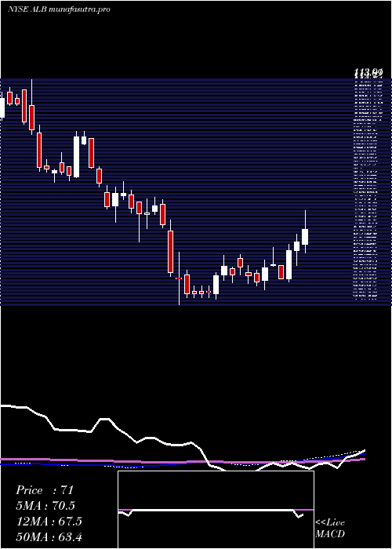The width and height of the screenshot is (392, 549).
Task: Select the 12MA : 67.5 value
Action: [49, 522]
